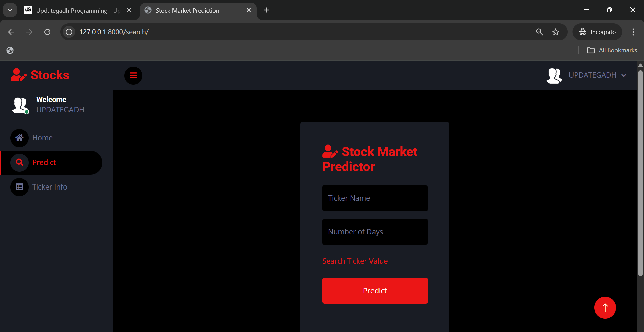This screenshot has width=644, height=332.
Task: Click the Number of Days field
Action: 375,232
